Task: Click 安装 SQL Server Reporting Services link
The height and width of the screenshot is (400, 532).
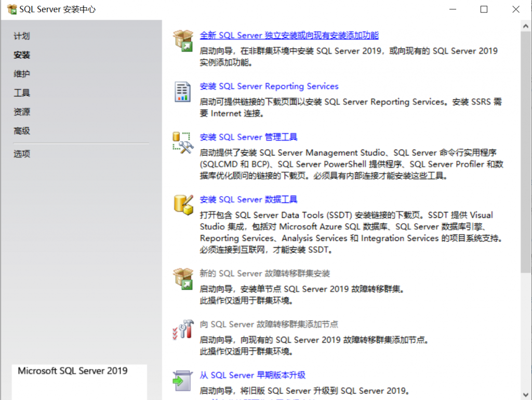Action: point(269,86)
